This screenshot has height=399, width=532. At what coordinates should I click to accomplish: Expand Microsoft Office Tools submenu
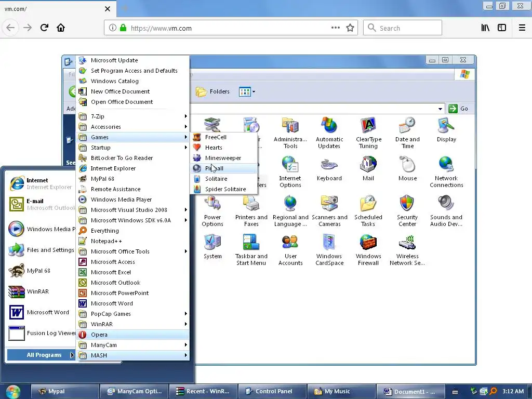coord(132,251)
